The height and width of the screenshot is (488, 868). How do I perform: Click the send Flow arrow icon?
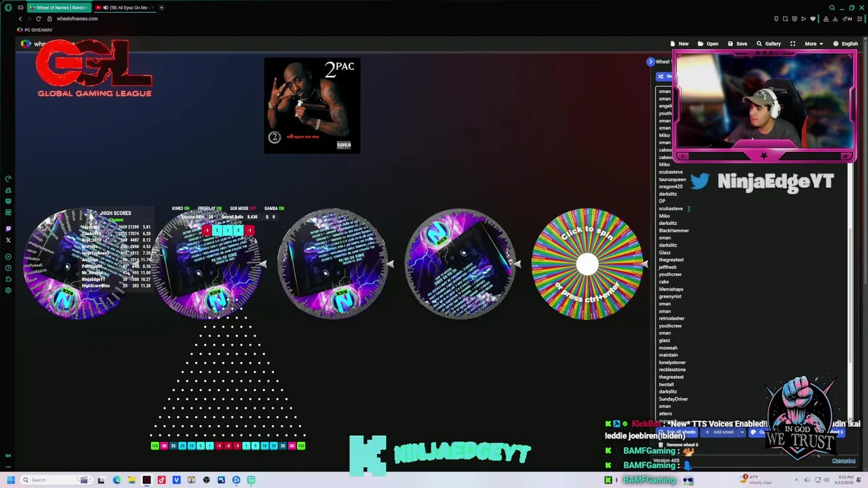[x=804, y=19]
